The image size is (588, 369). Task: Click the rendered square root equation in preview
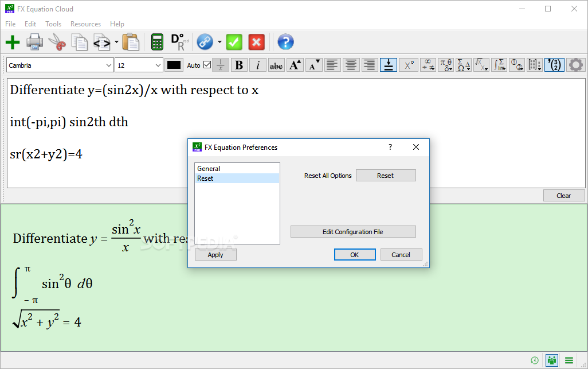click(x=47, y=321)
